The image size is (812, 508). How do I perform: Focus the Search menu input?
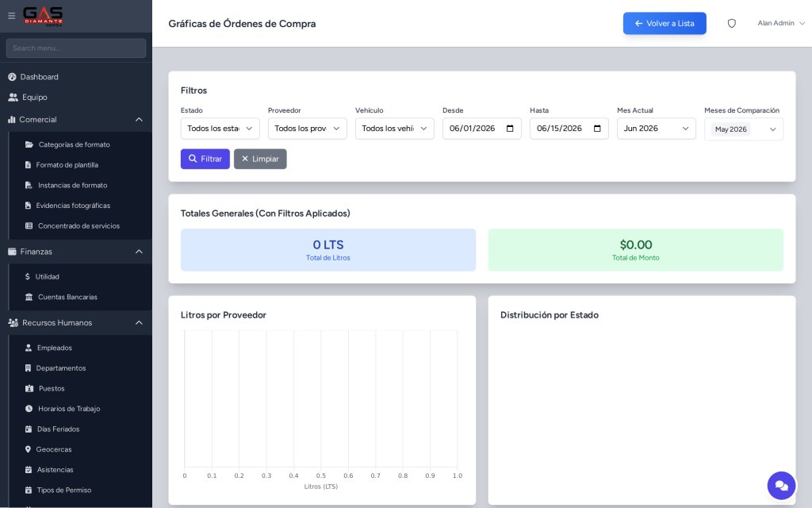click(x=76, y=48)
